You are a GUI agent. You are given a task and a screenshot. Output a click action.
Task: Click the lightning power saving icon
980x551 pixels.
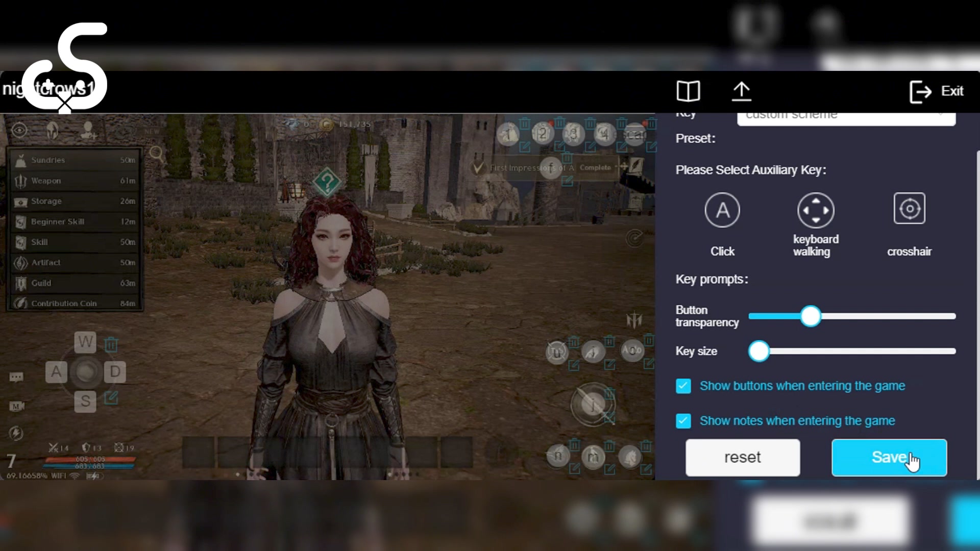[16, 433]
